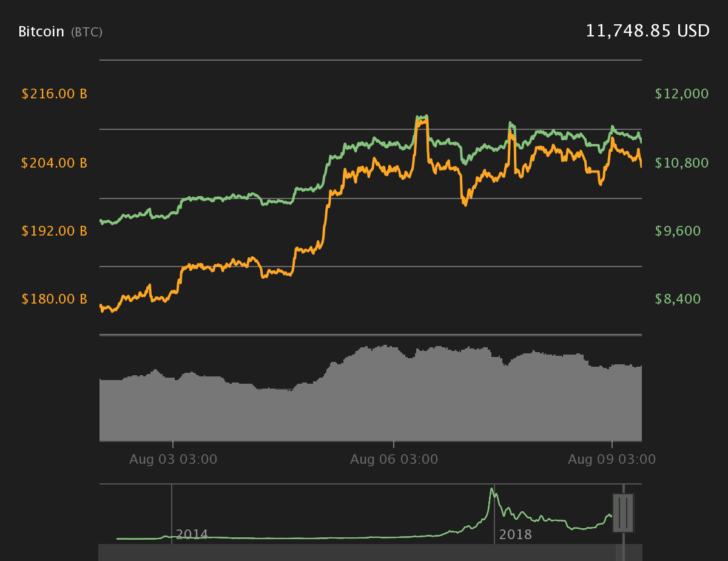Click the $180.00 B market cap label
728x561 pixels.
[55, 299]
